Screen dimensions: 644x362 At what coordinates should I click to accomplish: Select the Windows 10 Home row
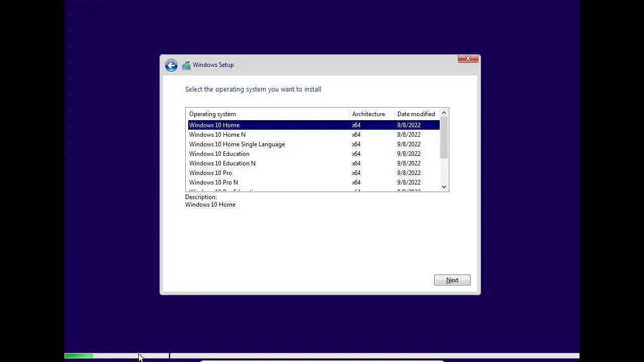[313, 125]
